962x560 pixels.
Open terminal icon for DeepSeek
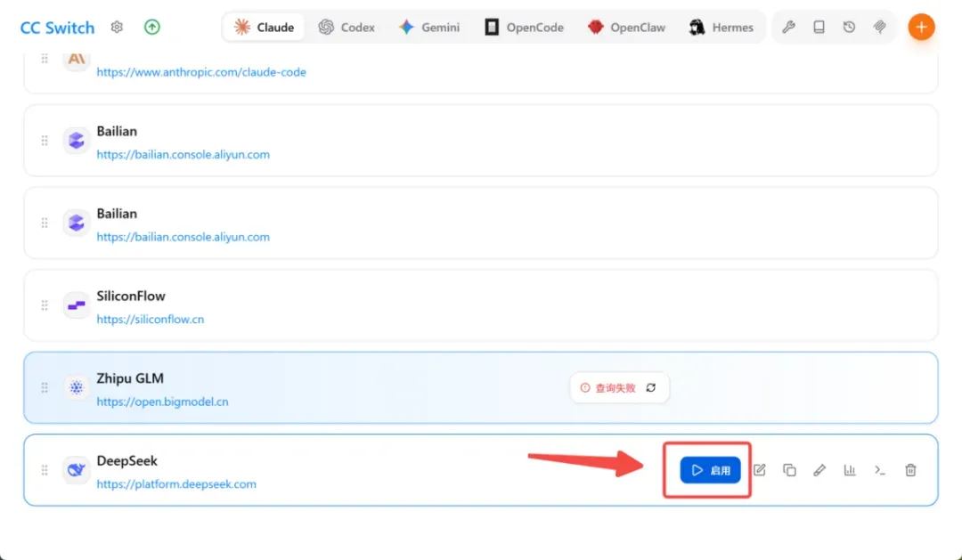880,470
